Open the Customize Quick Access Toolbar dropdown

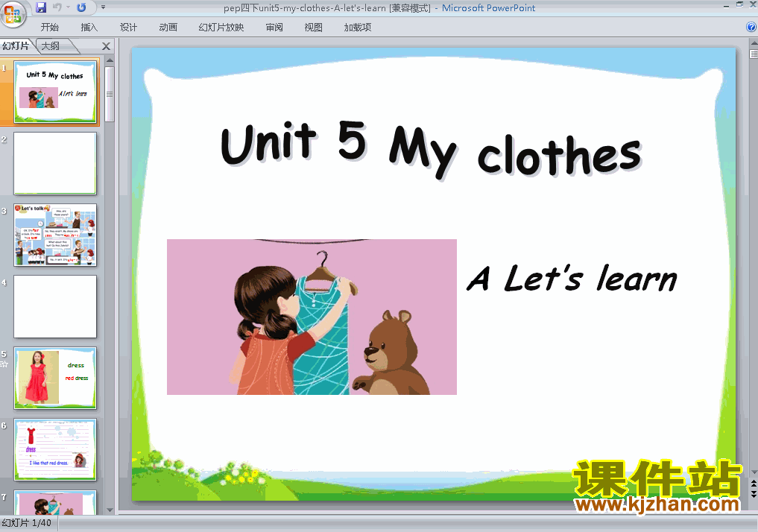coord(103,7)
